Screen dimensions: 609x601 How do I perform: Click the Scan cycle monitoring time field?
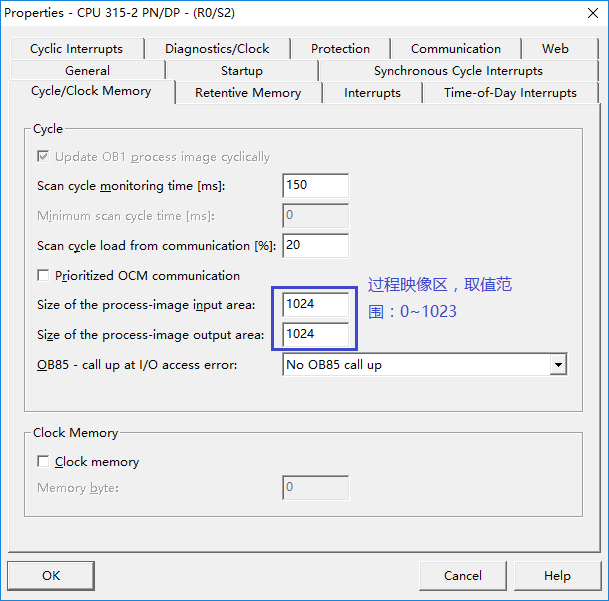[315, 186]
